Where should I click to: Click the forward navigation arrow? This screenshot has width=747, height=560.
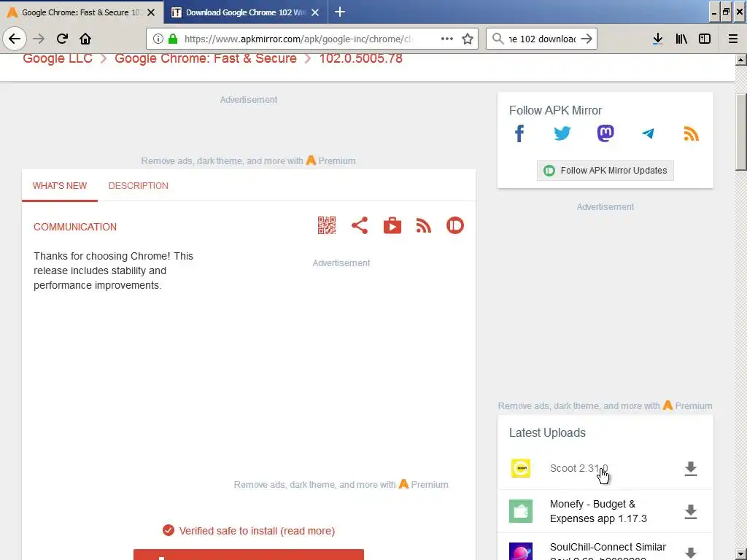coord(39,39)
